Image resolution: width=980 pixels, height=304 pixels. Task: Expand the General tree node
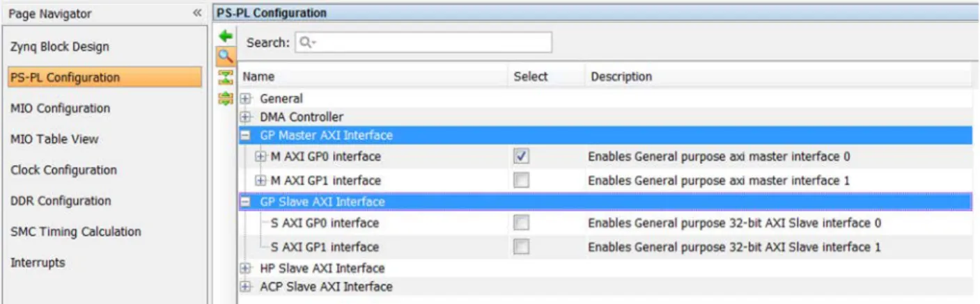coord(245,99)
